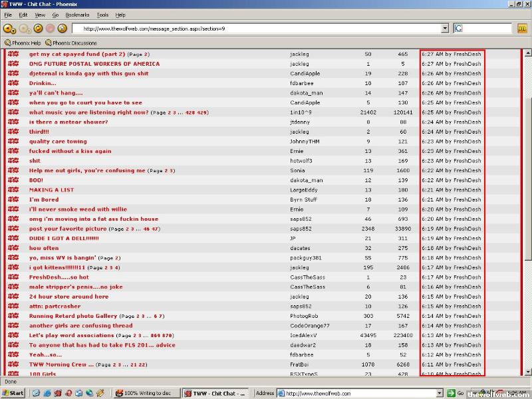Reload the page with the Reload button

[x=38, y=29]
